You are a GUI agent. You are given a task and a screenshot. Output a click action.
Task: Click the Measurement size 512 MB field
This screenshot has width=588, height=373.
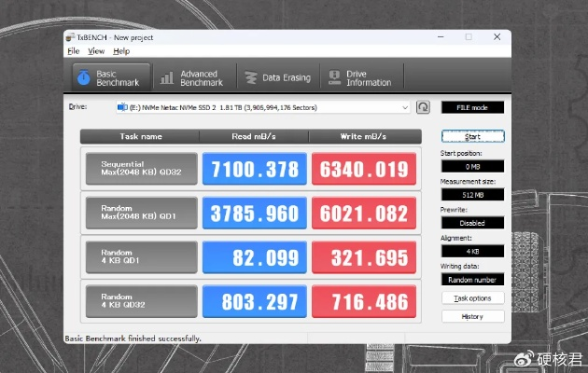(x=472, y=195)
